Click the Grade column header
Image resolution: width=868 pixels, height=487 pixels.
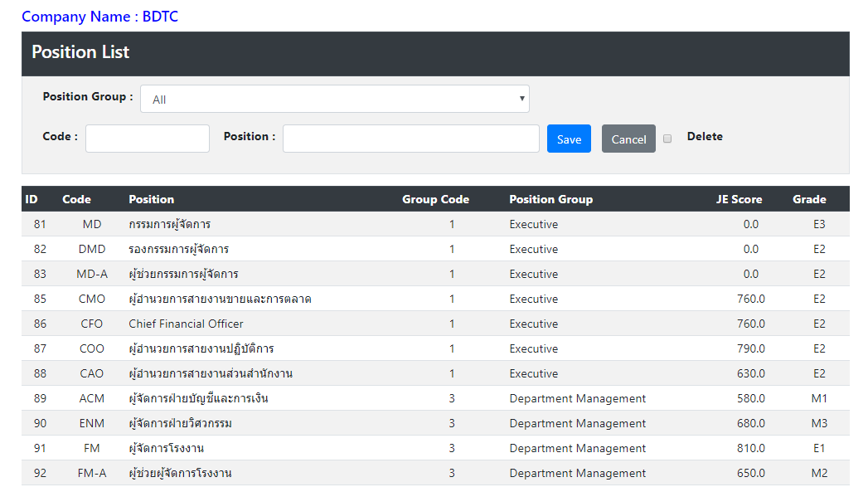tap(809, 199)
